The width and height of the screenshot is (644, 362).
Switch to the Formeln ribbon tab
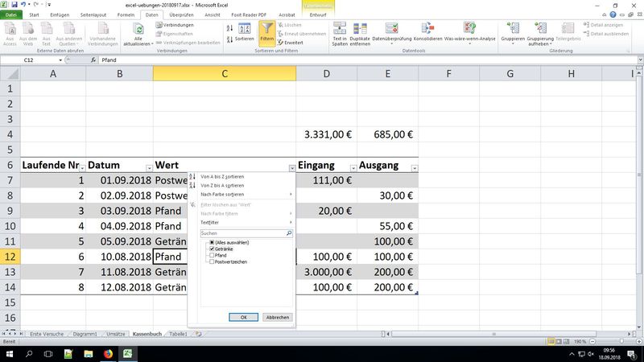point(126,14)
